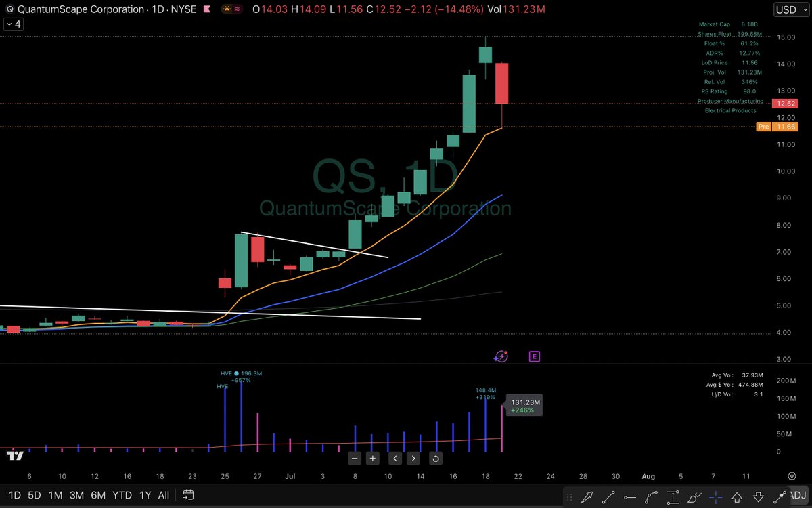Switch to the 1M time range
Image resolution: width=812 pixels, height=508 pixels.
(55, 495)
